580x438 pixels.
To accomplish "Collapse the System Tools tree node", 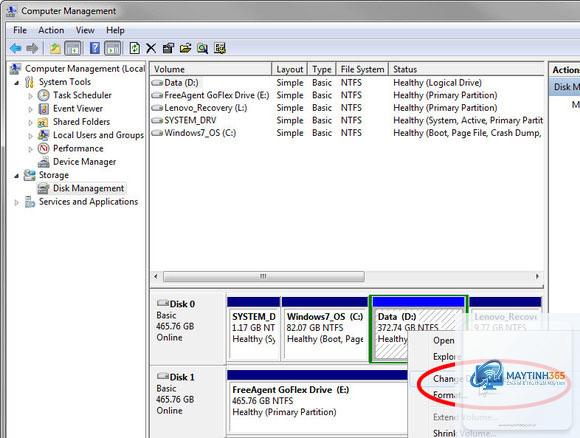I will click(x=16, y=82).
